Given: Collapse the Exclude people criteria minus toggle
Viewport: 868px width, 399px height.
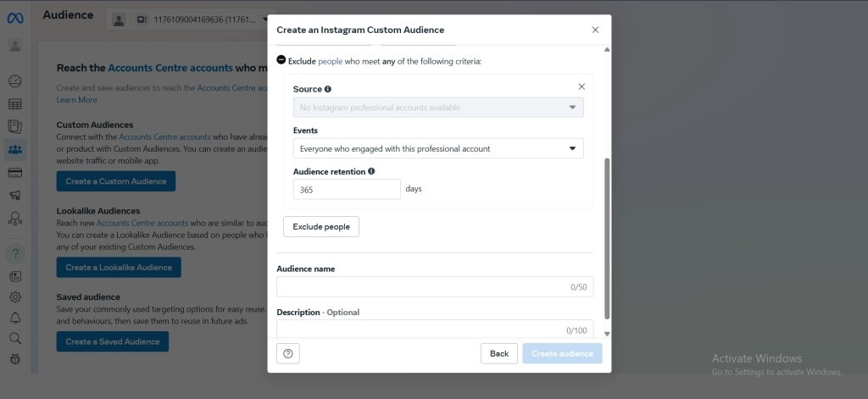Looking at the screenshot, I should click(x=281, y=61).
